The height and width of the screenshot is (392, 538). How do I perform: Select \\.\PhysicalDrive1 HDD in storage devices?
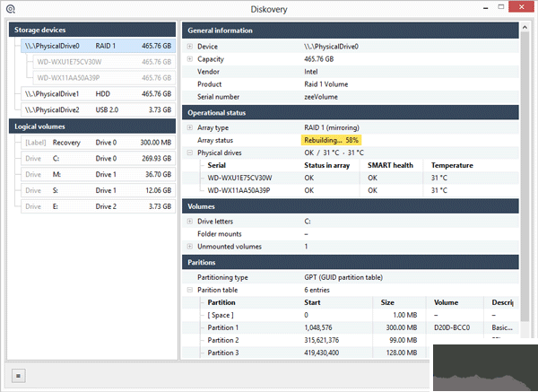coord(94,93)
